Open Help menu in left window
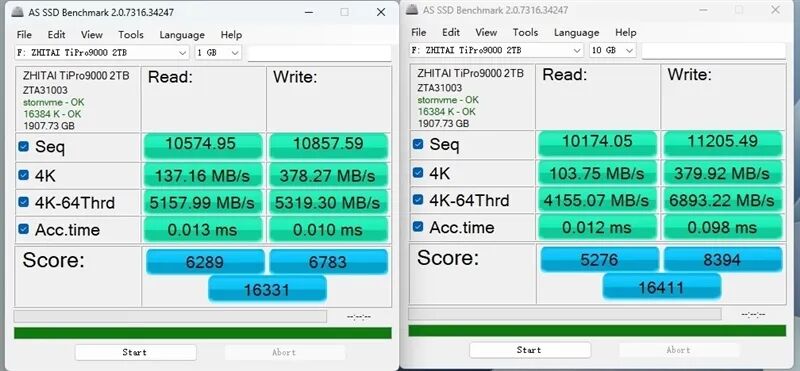This screenshot has height=371, width=800. [x=231, y=35]
